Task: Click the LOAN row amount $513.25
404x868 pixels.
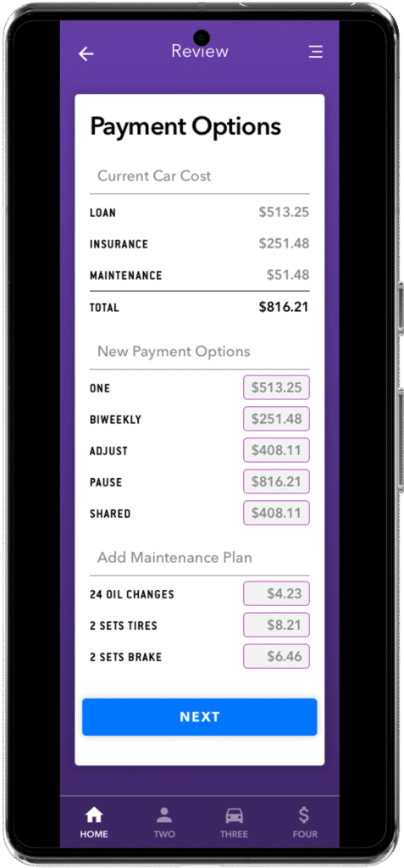Action: 284,212
